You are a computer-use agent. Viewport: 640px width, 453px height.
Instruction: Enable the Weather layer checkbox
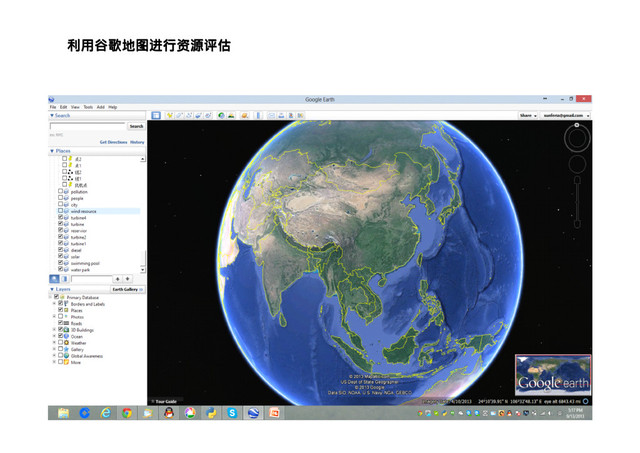(60, 342)
